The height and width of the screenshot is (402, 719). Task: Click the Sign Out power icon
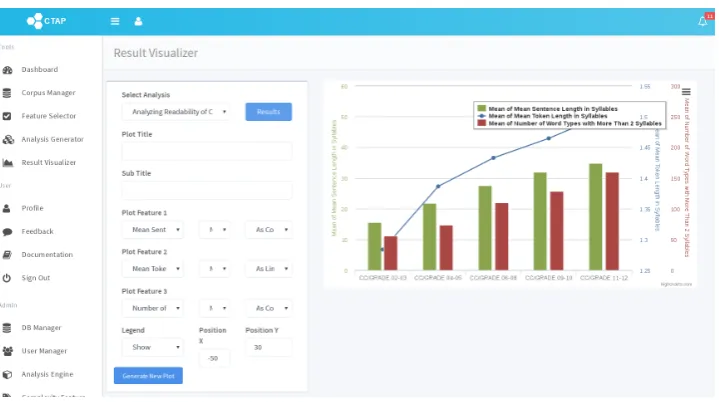click(x=6, y=278)
